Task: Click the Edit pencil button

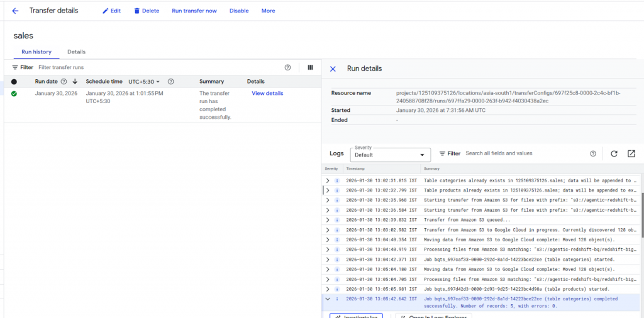Action: (111, 11)
